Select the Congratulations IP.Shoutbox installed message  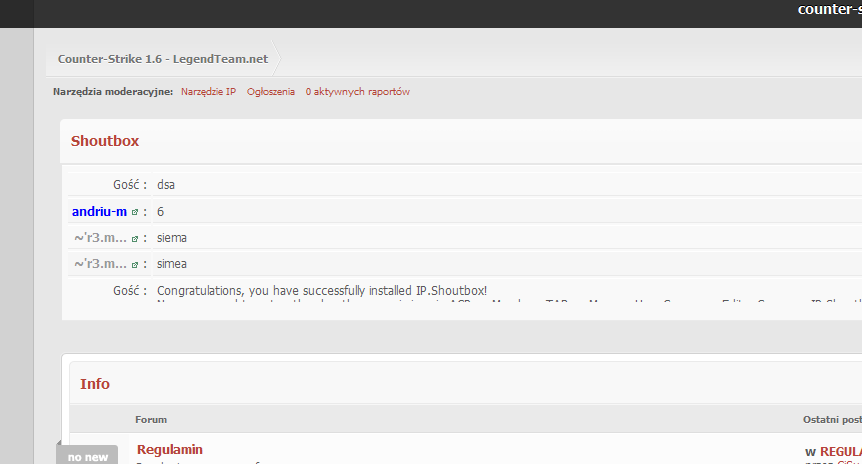point(322,290)
